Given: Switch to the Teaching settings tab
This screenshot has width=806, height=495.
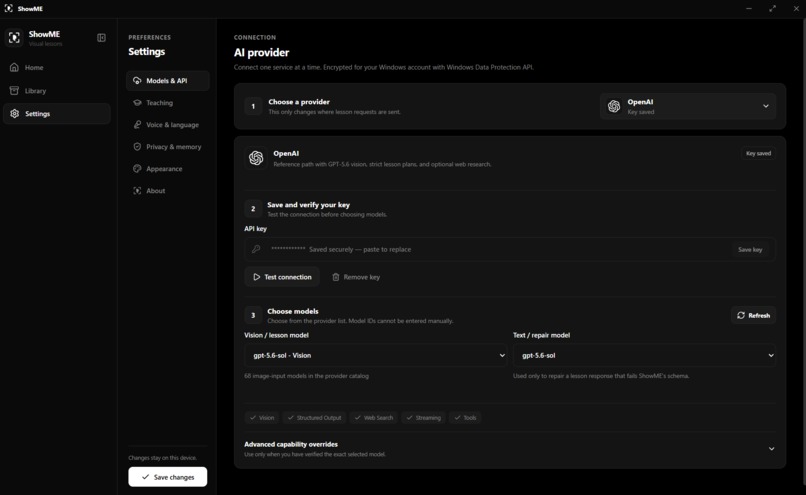Looking at the screenshot, I should pyautogui.click(x=168, y=103).
